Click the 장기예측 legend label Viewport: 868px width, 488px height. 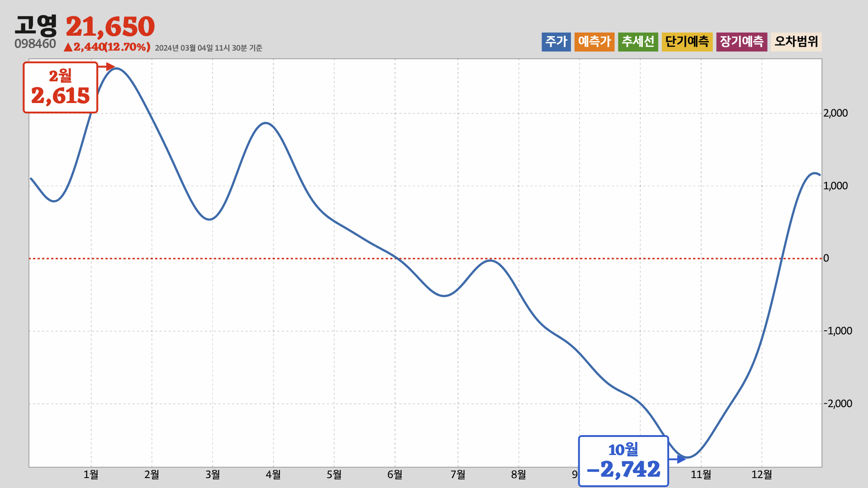tap(741, 42)
